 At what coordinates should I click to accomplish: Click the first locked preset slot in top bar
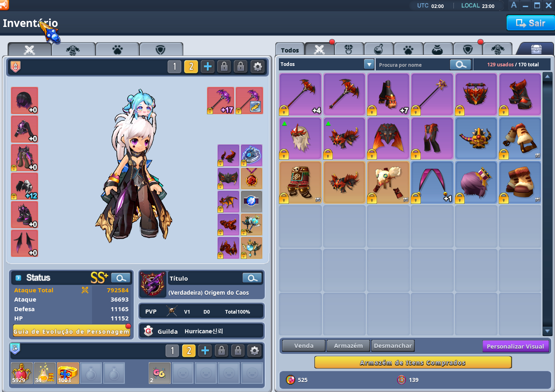224,66
